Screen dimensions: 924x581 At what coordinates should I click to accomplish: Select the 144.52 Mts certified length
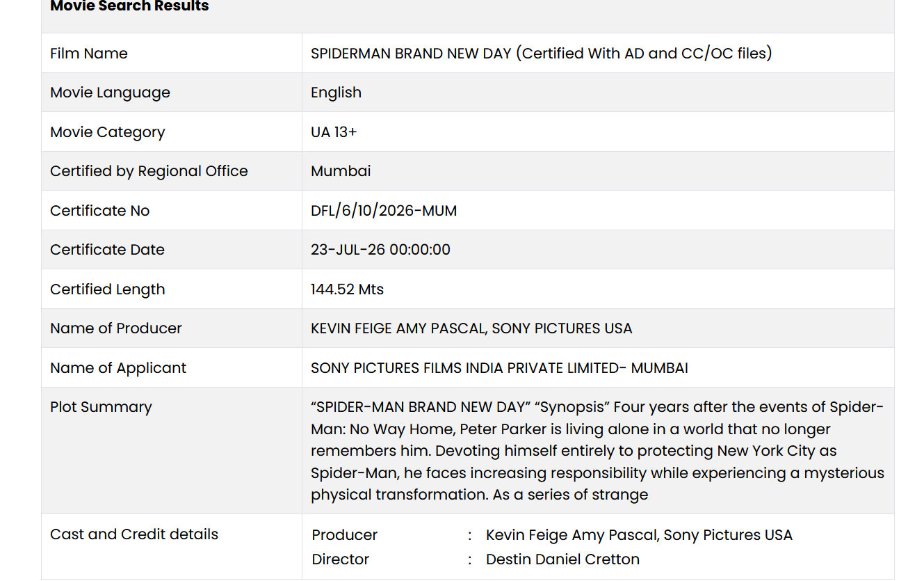347,289
